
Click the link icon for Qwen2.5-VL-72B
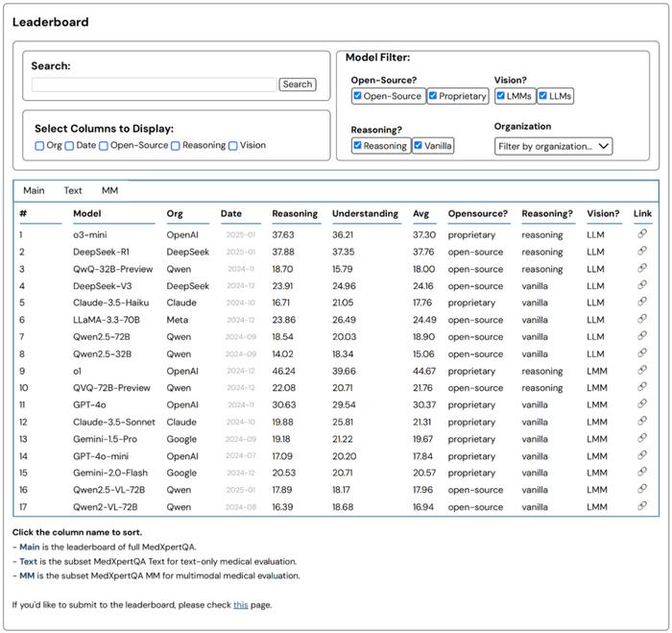642,489
